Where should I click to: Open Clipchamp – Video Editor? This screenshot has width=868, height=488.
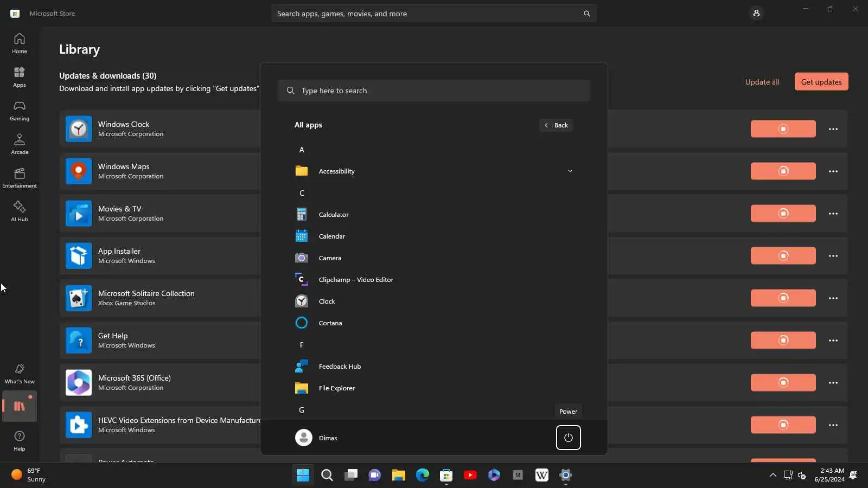click(x=434, y=280)
